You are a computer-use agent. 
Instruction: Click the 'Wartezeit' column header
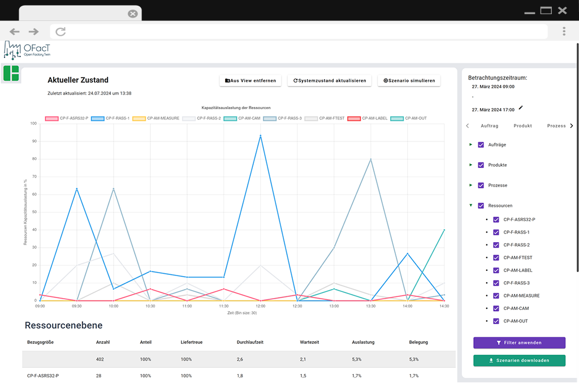(309, 342)
